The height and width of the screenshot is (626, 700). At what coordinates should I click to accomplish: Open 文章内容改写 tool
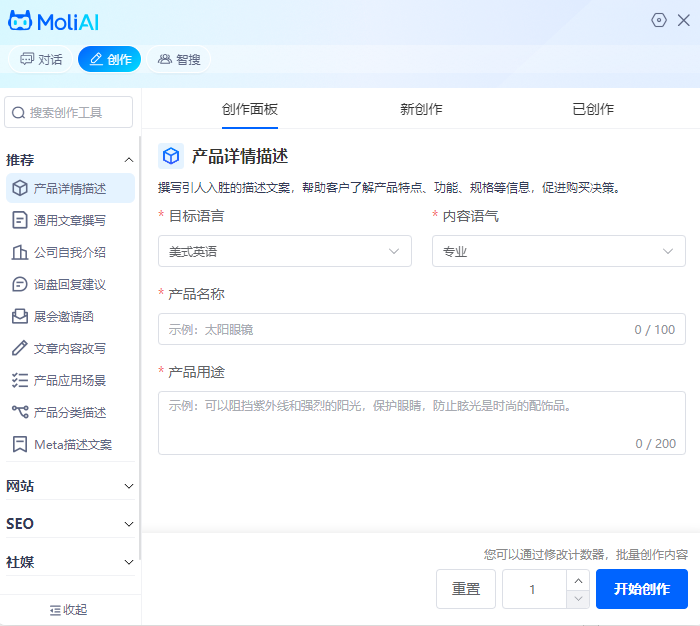[x=69, y=348]
